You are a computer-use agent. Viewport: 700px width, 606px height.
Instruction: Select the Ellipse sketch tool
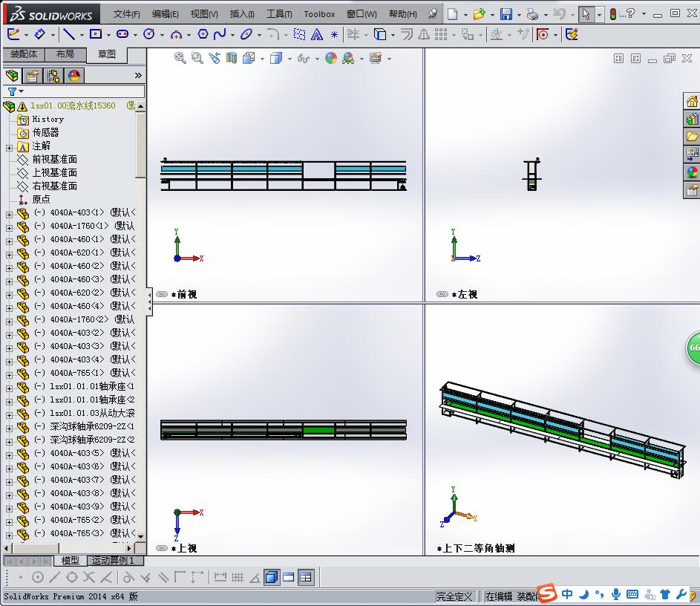point(246,34)
